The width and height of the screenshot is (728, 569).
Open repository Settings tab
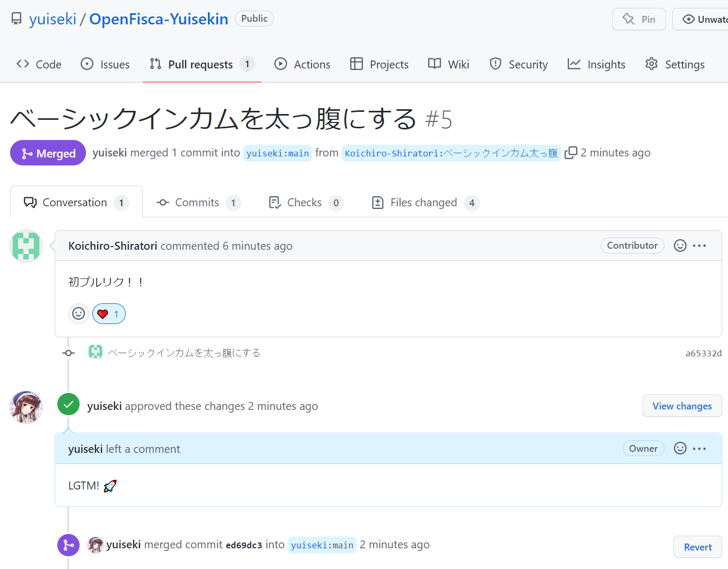(x=675, y=64)
